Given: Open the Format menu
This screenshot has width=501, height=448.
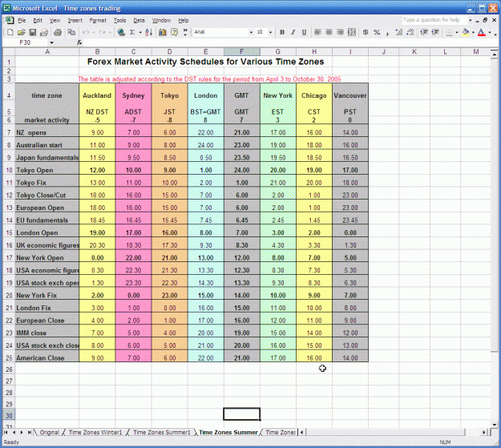Looking at the screenshot, I should 98,21.
